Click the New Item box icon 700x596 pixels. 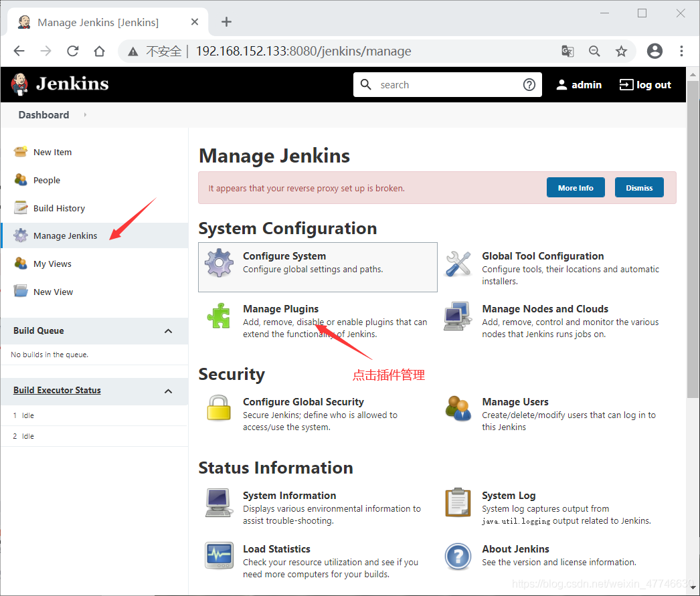[x=21, y=152]
